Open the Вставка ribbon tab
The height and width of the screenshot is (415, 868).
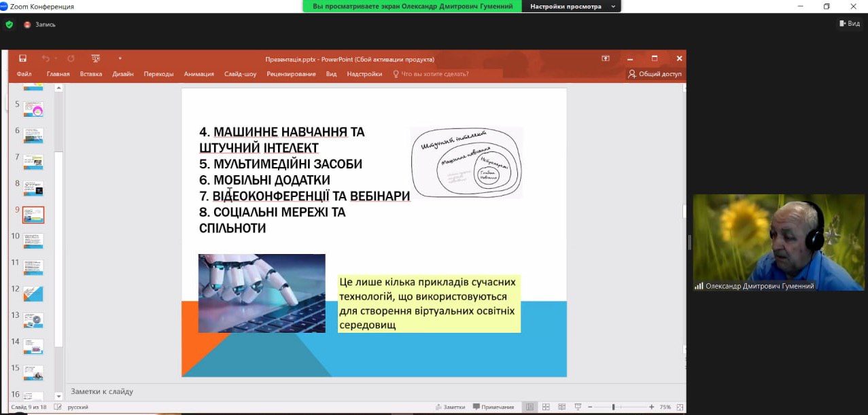(x=91, y=74)
